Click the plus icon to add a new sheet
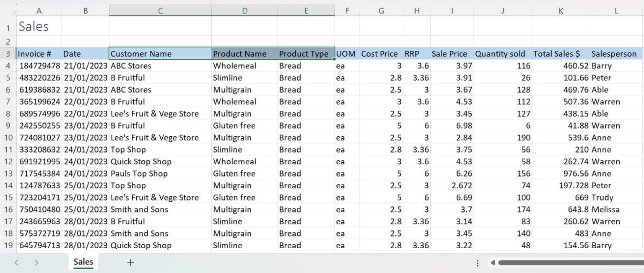Viewport: 644px width, 273px height. click(130, 262)
